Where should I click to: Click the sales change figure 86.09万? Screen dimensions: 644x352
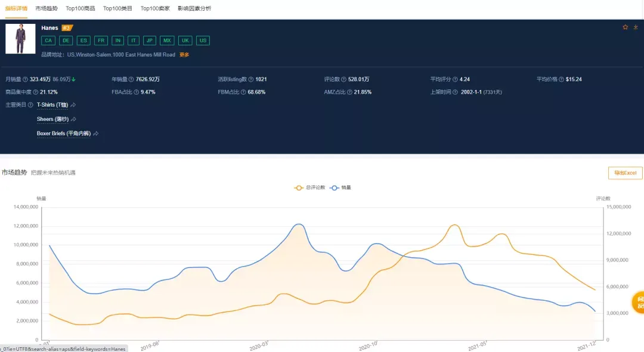coord(61,79)
